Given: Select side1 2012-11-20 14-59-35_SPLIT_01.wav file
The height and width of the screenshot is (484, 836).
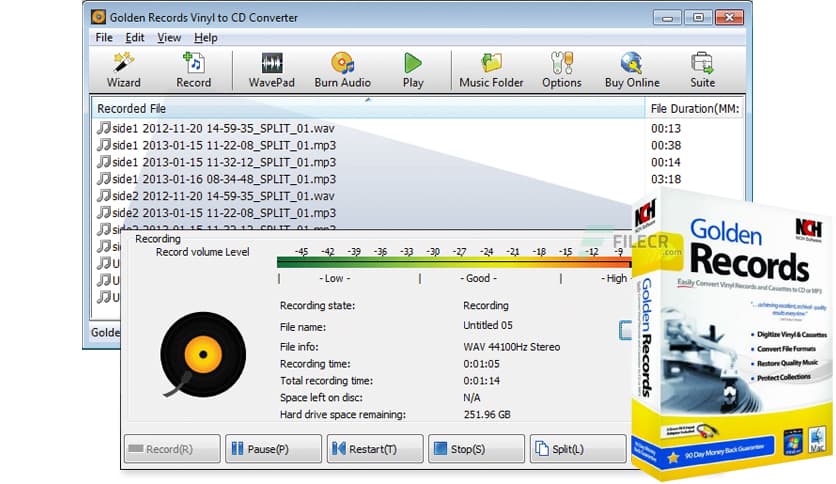Looking at the screenshot, I should tap(216, 128).
